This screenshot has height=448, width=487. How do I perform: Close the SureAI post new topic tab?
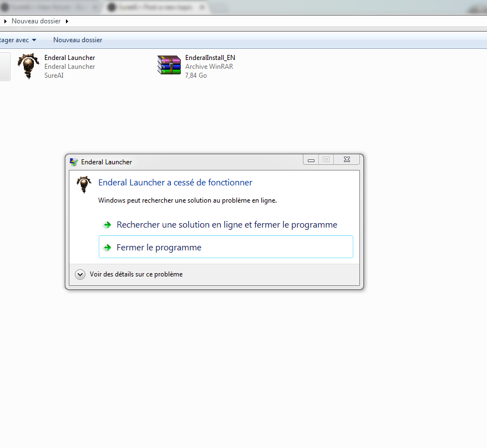[x=201, y=7]
